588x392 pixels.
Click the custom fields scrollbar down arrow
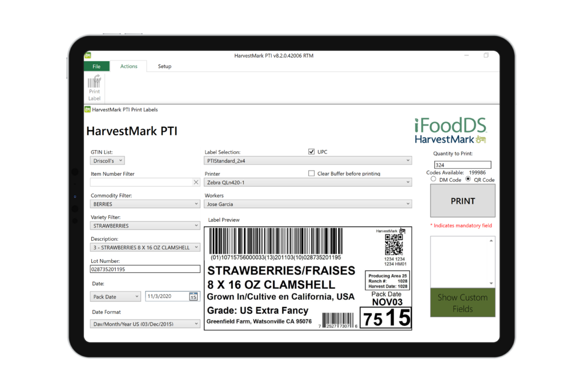pos(491,284)
